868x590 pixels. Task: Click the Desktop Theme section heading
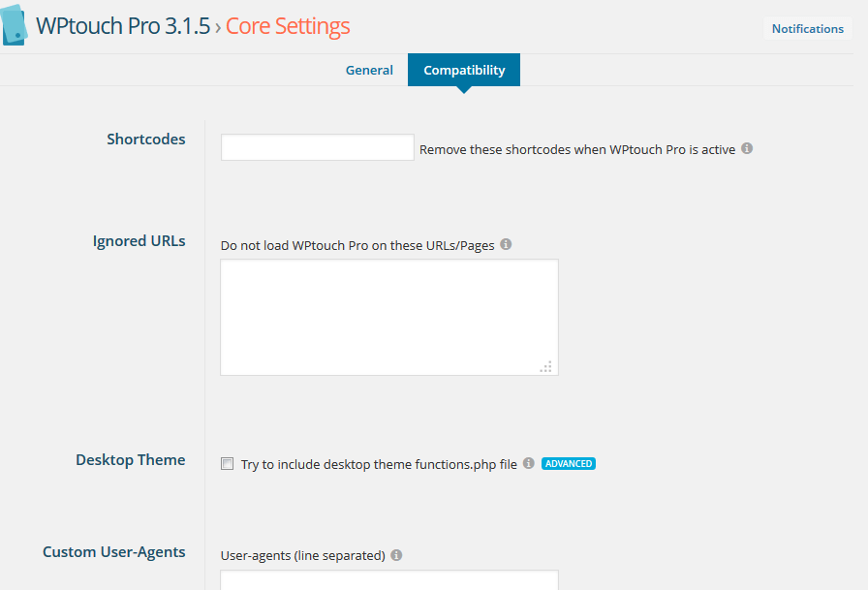(131, 460)
